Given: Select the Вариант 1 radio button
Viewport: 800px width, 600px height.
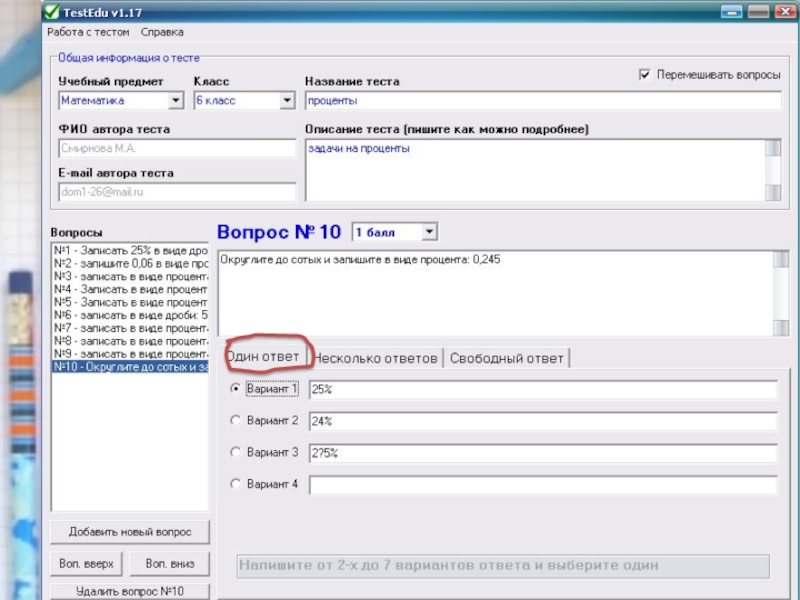Looking at the screenshot, I should 236,389.
